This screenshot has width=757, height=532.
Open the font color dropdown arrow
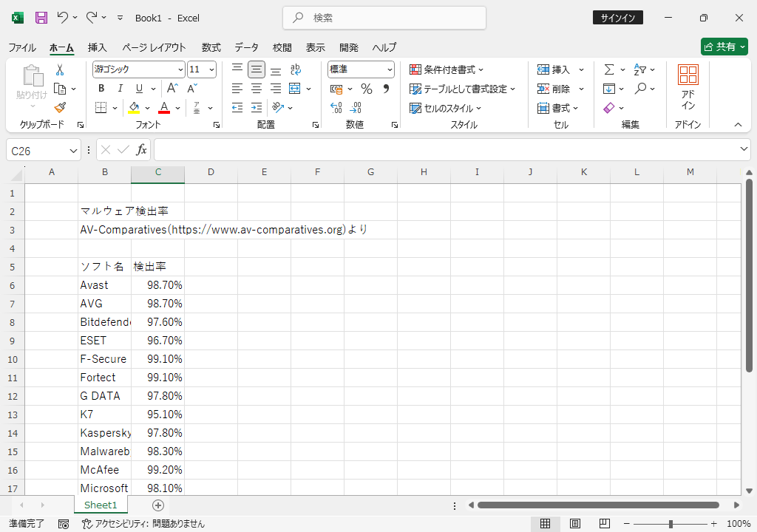(177, 108)
